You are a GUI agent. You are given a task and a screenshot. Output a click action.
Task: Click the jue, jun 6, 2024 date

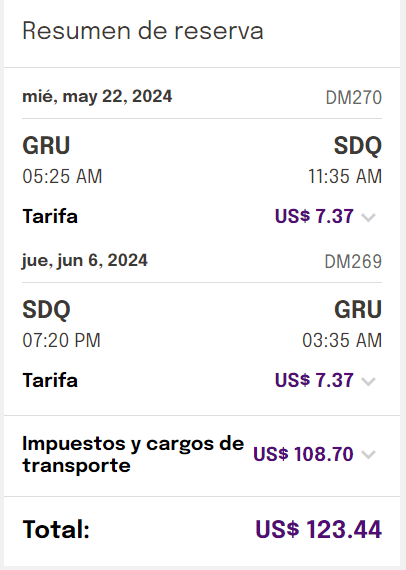[85, 261]
